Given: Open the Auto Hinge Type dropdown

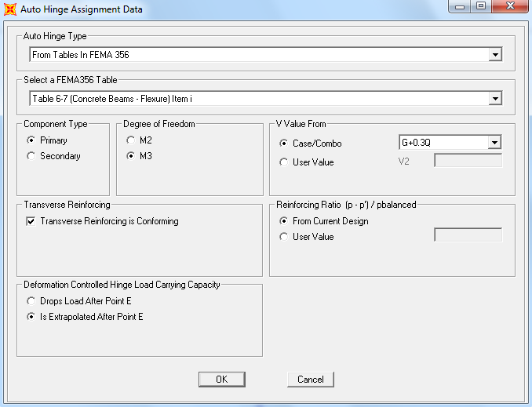Looking at the screenshot, I should click(495, 55).
